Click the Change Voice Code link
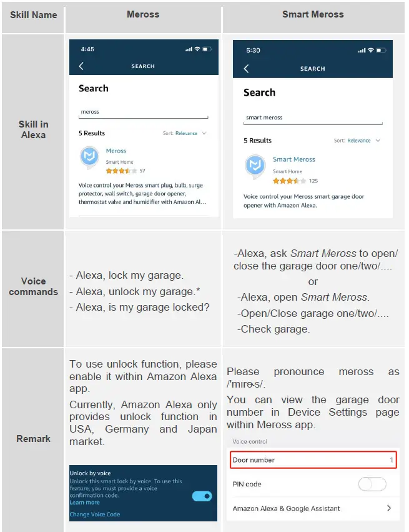Image resolution: width=409 pixels, height=532 pixels. coord(95,514)
